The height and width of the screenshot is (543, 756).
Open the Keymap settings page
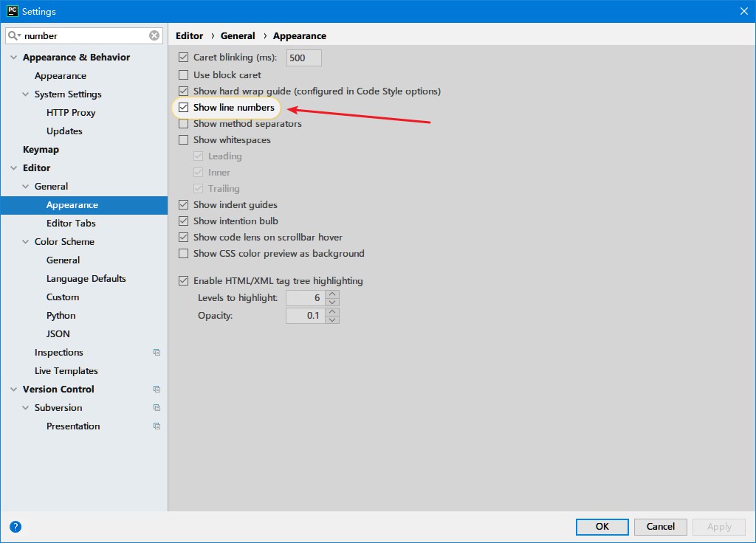pyautogui.click(x=41, y=150)
